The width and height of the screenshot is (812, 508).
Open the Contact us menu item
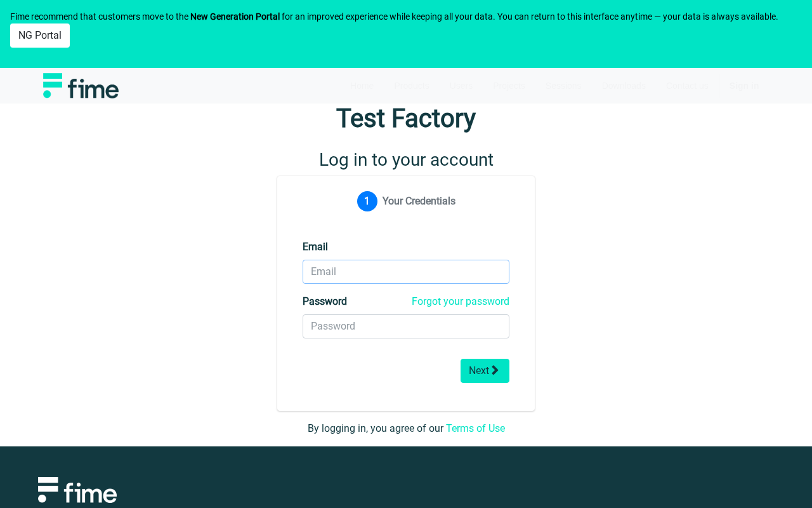click(687, 86)
